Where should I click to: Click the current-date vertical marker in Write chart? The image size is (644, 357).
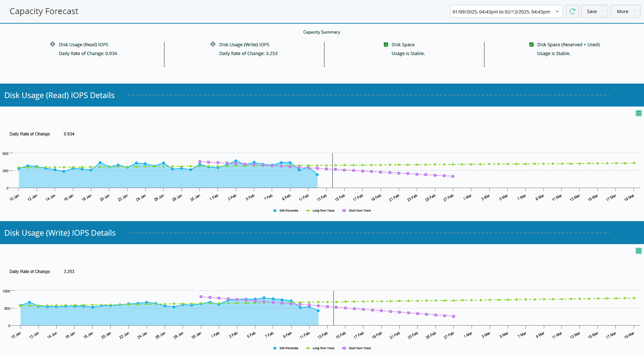[333, 308]
